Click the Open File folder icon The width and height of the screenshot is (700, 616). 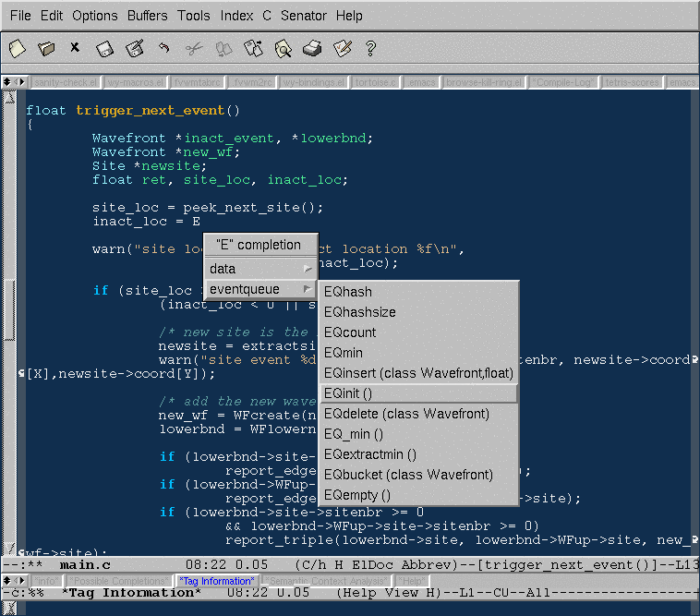pos(46,47)
